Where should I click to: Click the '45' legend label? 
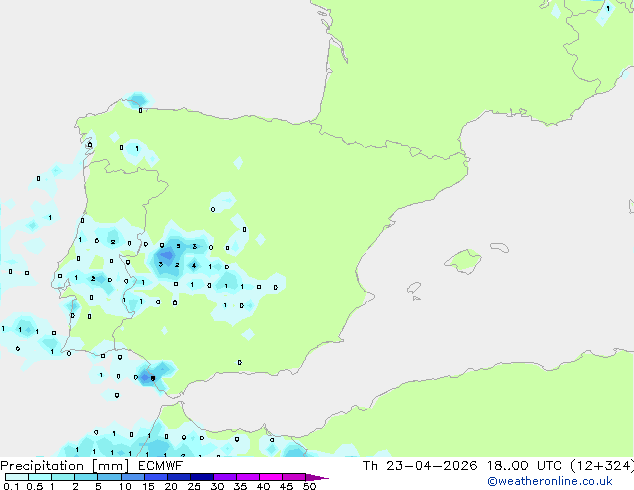pyautogui.click(x=287, y=486)
